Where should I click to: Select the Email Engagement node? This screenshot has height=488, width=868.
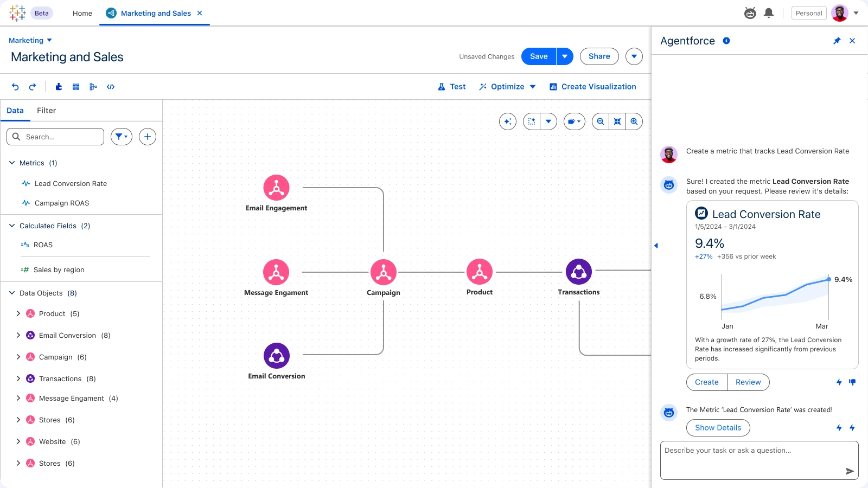[x=277, y=188]
